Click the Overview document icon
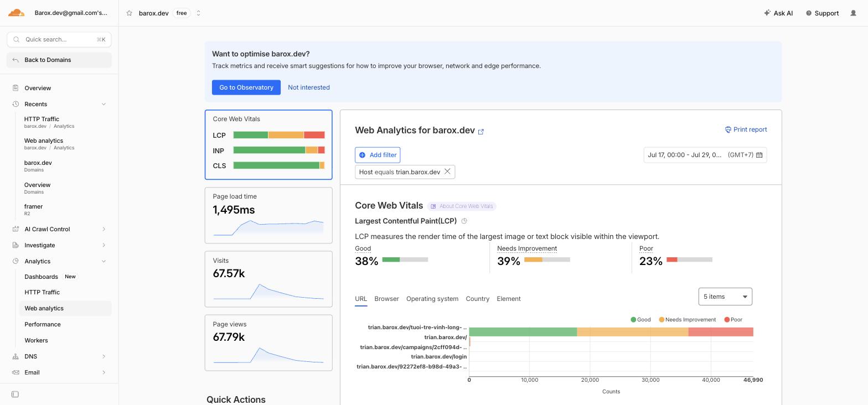Screen dimensions: 868x405 pyautogui.click(x=15, y=88)
